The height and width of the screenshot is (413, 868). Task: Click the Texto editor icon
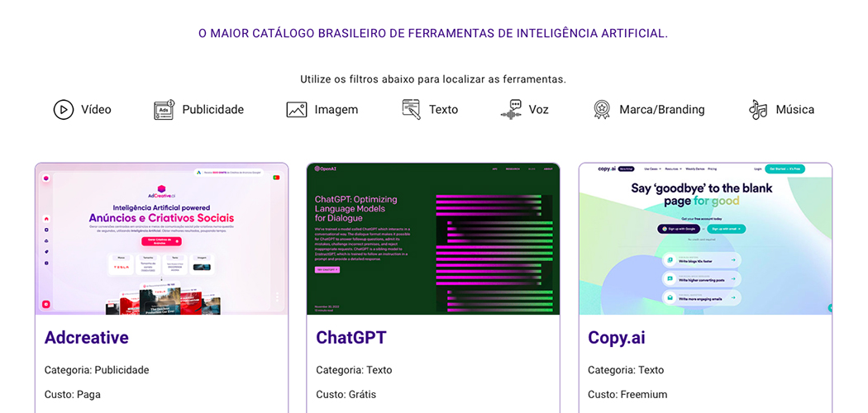coord(412,110)
